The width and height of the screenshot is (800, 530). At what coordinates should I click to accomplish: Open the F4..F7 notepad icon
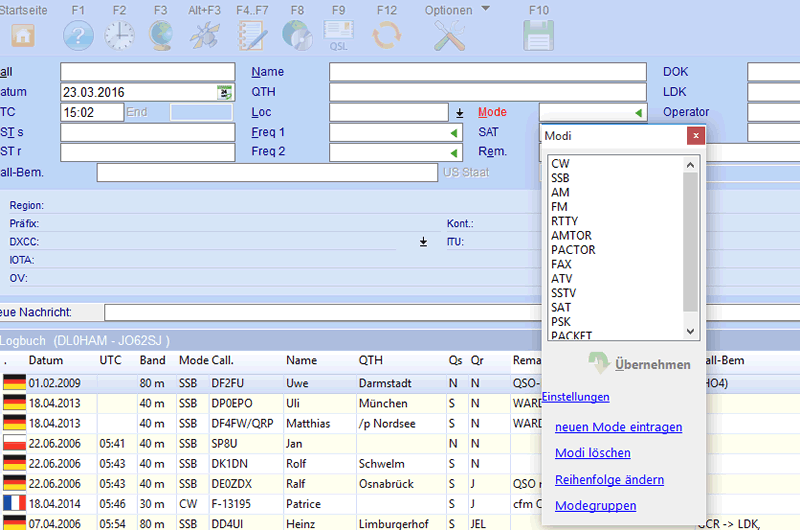(252, 36)
